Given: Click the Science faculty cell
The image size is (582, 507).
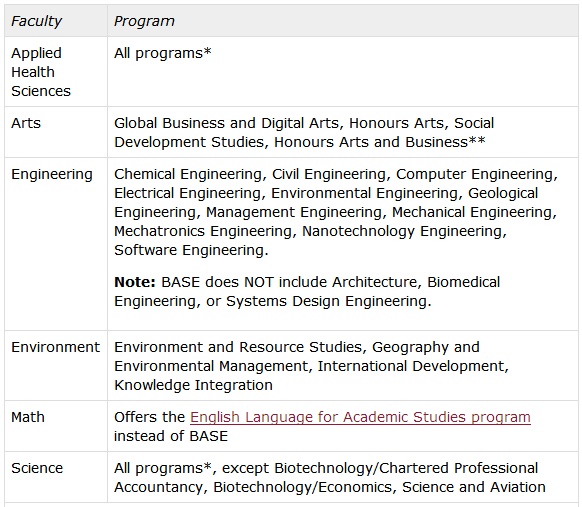Looking at the screenshot, I should click(56, 477).
